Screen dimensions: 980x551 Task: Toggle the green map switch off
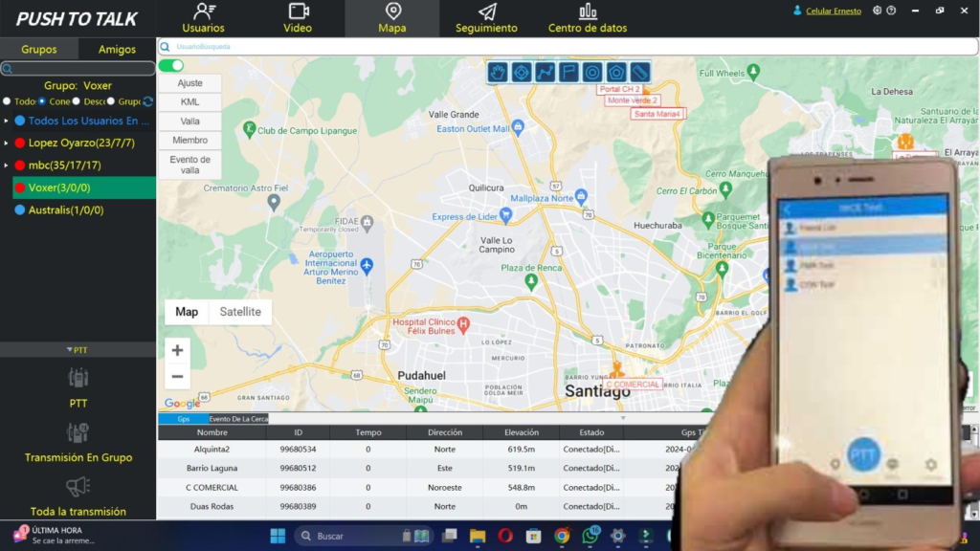pyautogui.click(x=171, y=66)
